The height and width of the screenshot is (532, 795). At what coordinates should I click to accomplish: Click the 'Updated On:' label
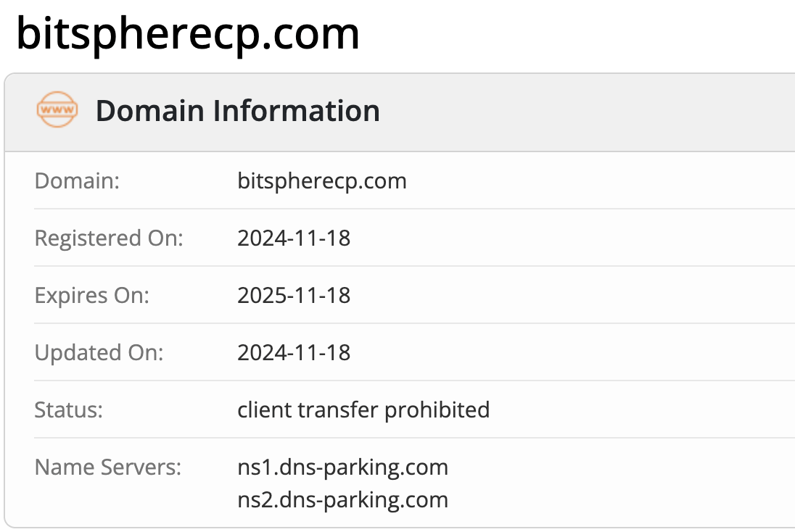(99, 352)
